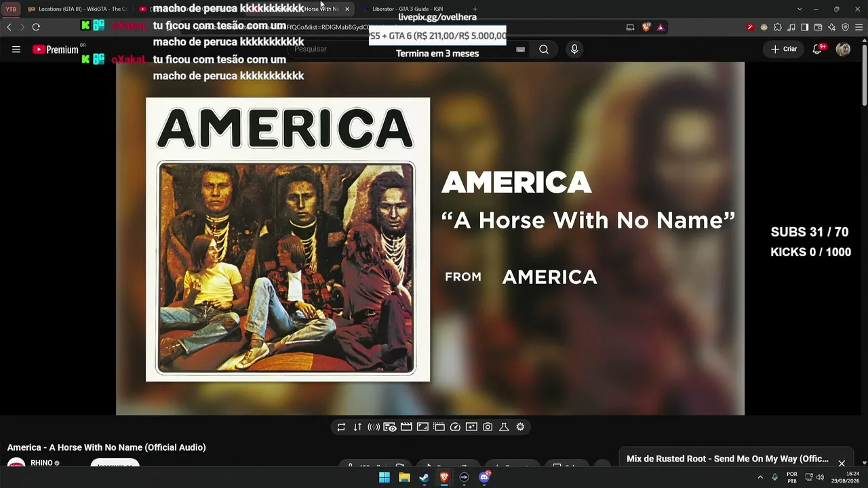Open enhancer settings gear icon

click(x=520, y=427)
